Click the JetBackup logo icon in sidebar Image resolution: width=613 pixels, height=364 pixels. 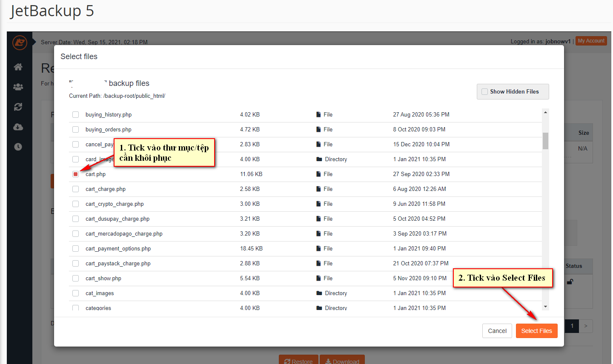(20, 43)
